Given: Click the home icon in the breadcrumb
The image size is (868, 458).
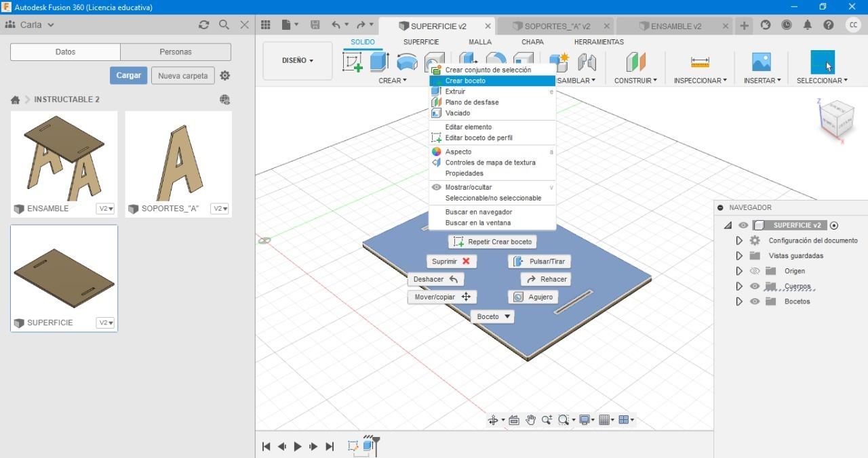Looking at the screenshot, I should point(15,100).
